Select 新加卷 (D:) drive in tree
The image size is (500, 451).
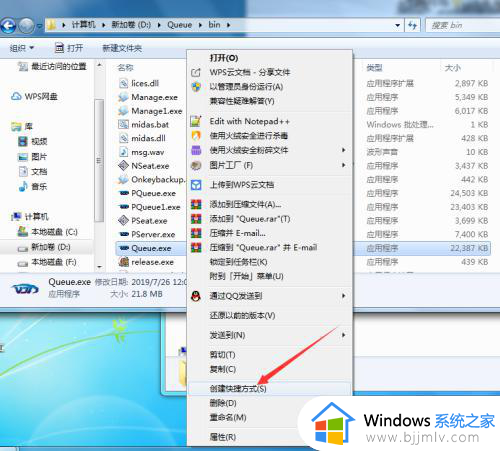44,247
